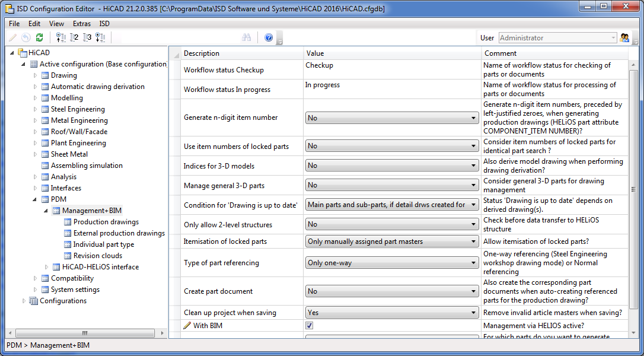Image resolution: width=644 pixels, height=356 pixels.
Task: Select Roof/Wall/Facade in tree
Action: coord(79,132)
